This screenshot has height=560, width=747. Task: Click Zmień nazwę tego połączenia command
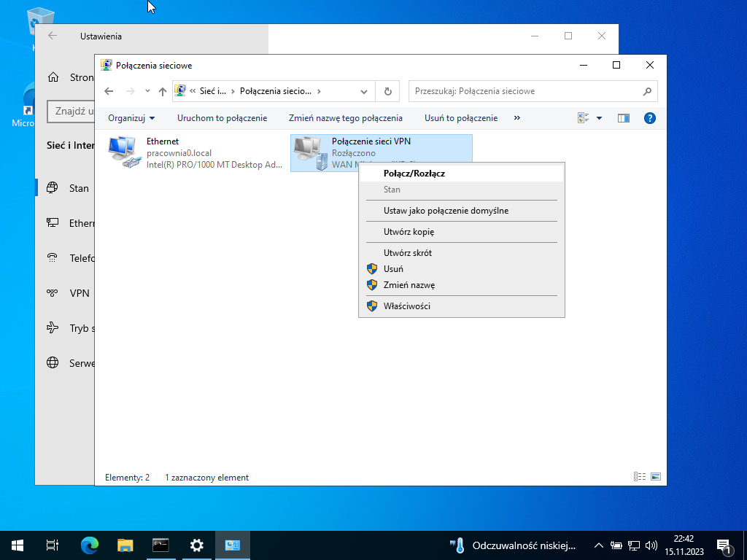pyautogui.click(x=345, y=118)
